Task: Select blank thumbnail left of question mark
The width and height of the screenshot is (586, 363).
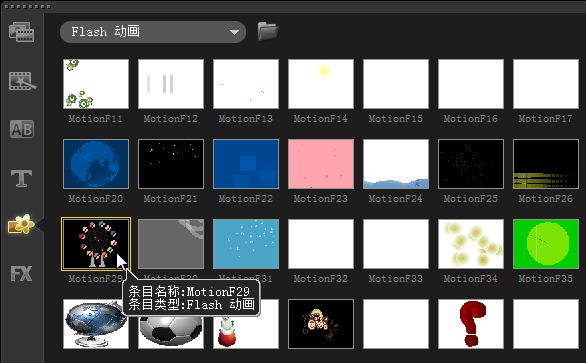Action: coord(396,324)
